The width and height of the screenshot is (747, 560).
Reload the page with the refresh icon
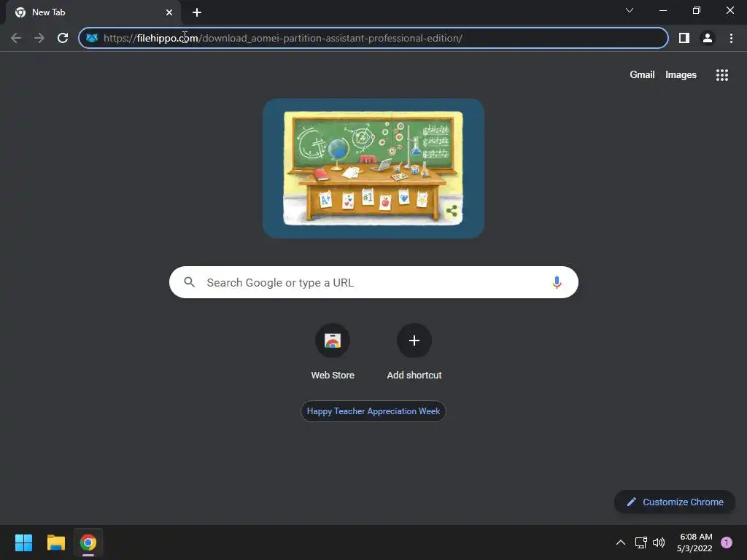pyautogui.click(x=63, y=38)
